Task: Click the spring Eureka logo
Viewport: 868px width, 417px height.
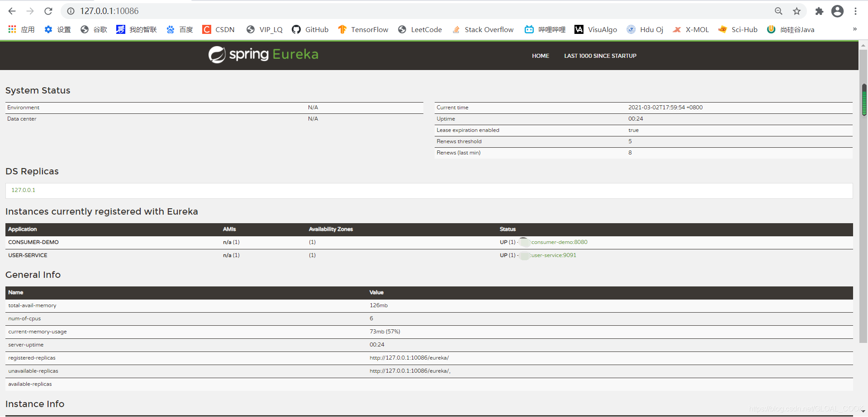Action: (263, 55)
